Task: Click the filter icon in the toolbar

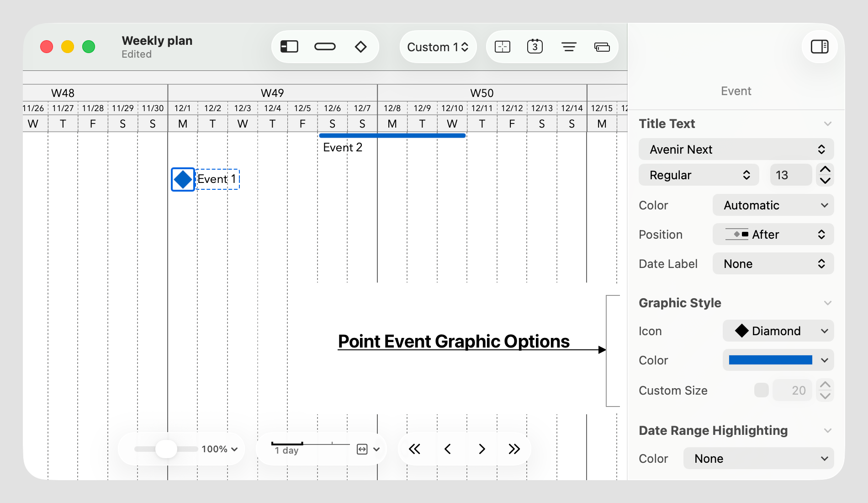Action: click(568, 46)
